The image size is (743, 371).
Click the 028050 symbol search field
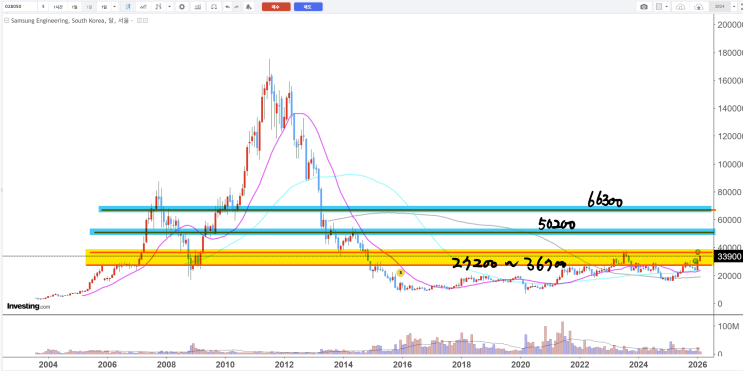coord(19,7)
